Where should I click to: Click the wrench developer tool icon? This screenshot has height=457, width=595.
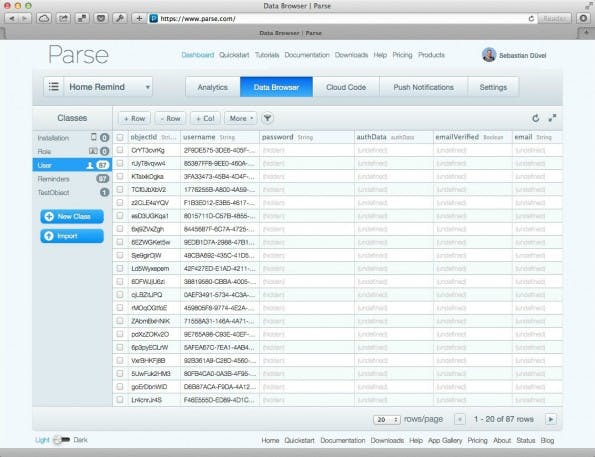coord(120,18)
